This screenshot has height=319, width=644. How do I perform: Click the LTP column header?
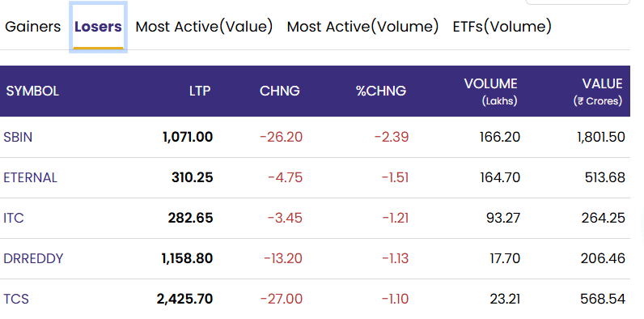pos(200,91)
